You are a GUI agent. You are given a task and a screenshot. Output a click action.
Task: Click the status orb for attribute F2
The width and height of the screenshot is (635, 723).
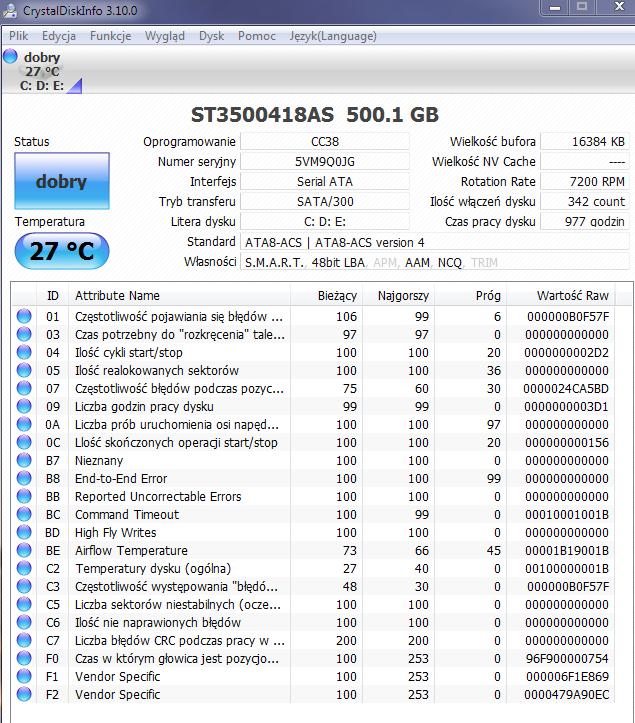24,694
